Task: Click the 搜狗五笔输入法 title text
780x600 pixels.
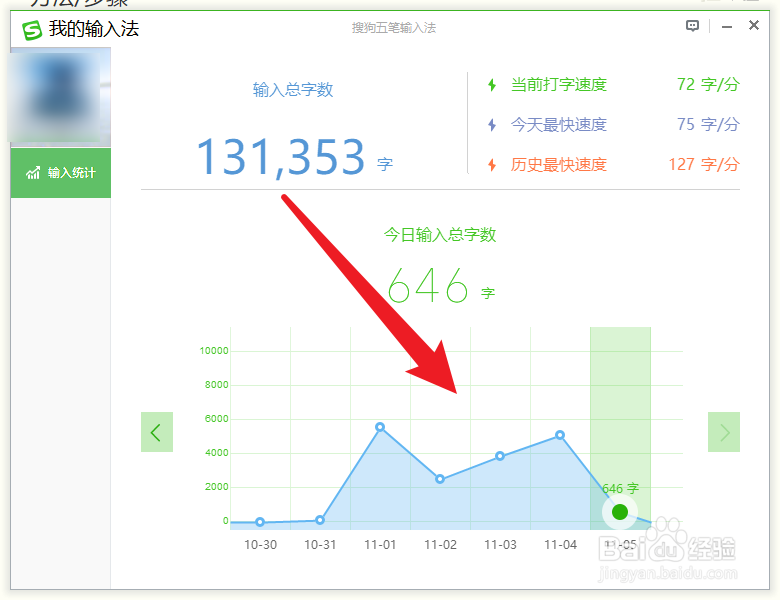Action: coord(393,28)
